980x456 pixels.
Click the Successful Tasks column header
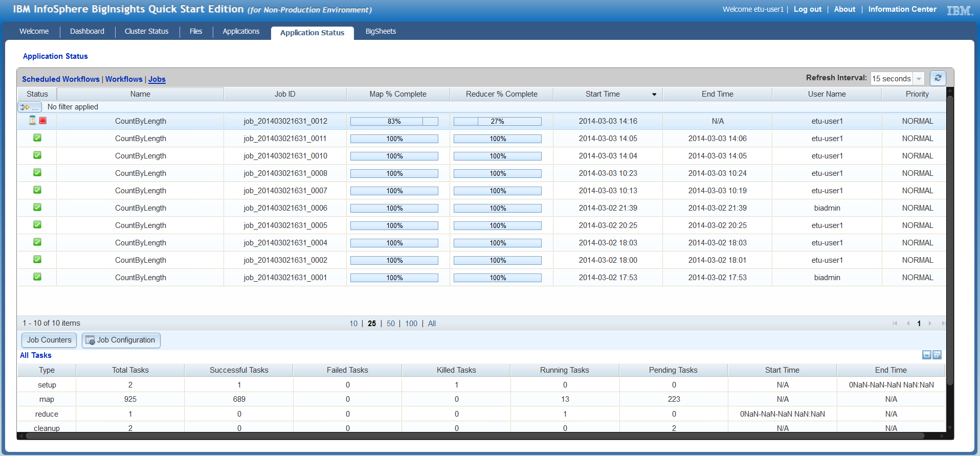pos(239,370)
